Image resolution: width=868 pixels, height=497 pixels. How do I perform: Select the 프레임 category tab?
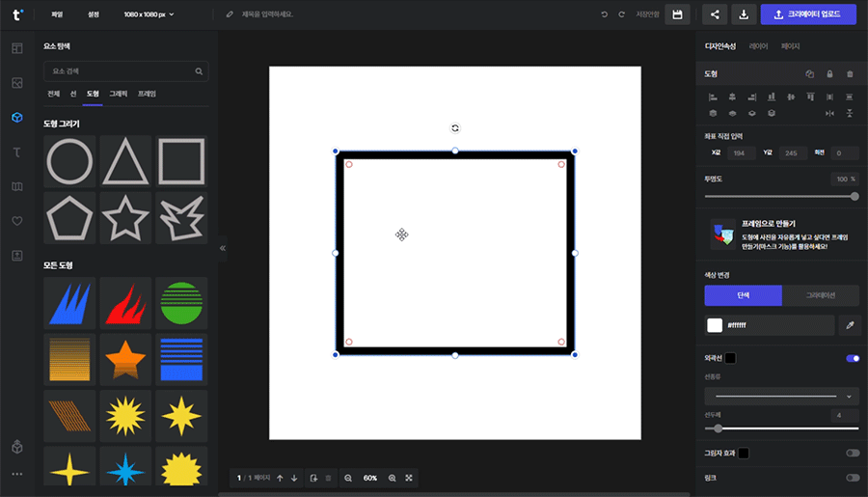point(147,94)
